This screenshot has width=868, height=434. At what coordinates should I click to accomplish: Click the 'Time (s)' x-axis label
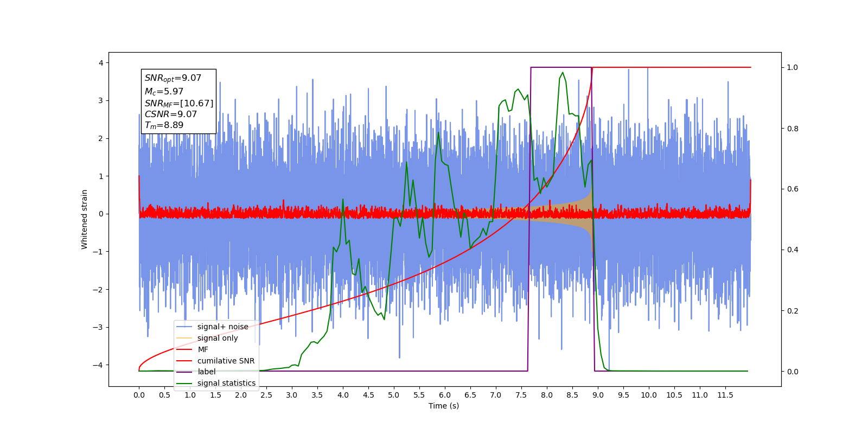click(444, 406)
